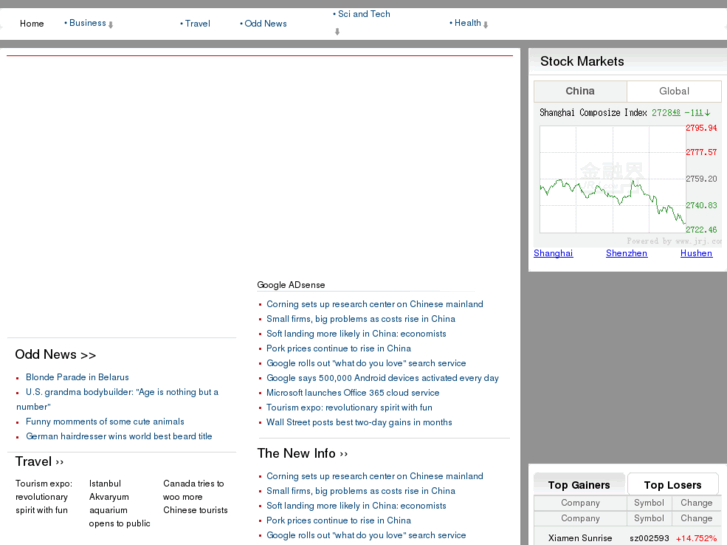Open Tourism expo travel story under Travel
The width and height of the screenshot is (727, 545).
(44, 497)
